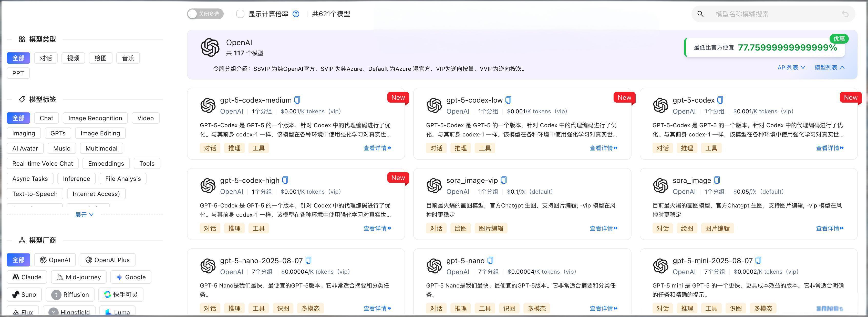
Task: Toggle the 关闭多选 multi-select switch
Action: pyautogui.click(x=205, y=14)
